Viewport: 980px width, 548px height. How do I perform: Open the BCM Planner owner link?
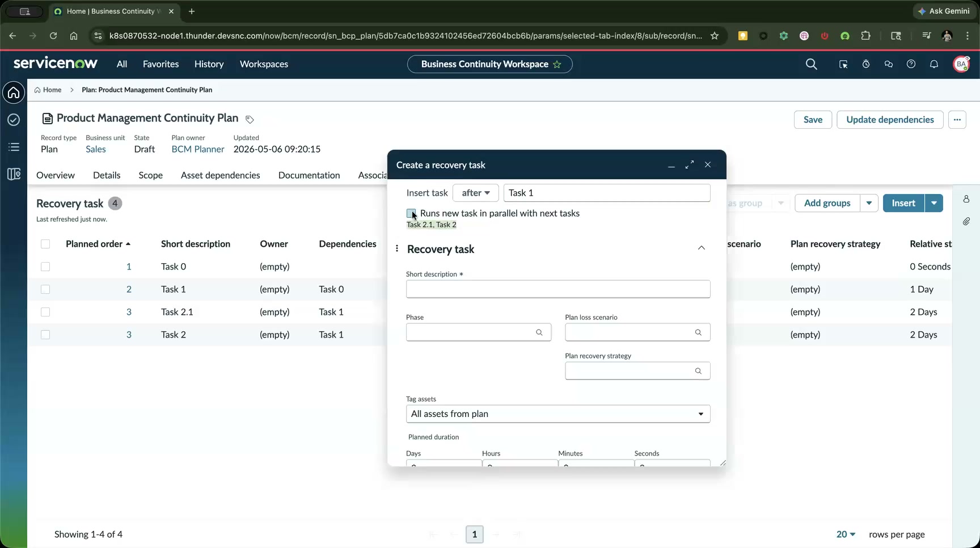pyautogui.click(x=198, y=149)
